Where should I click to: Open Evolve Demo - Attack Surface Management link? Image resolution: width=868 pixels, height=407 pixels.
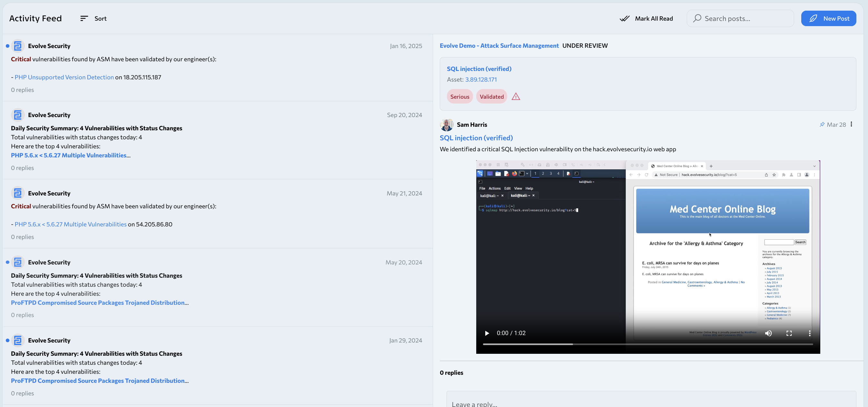(499, 45)
